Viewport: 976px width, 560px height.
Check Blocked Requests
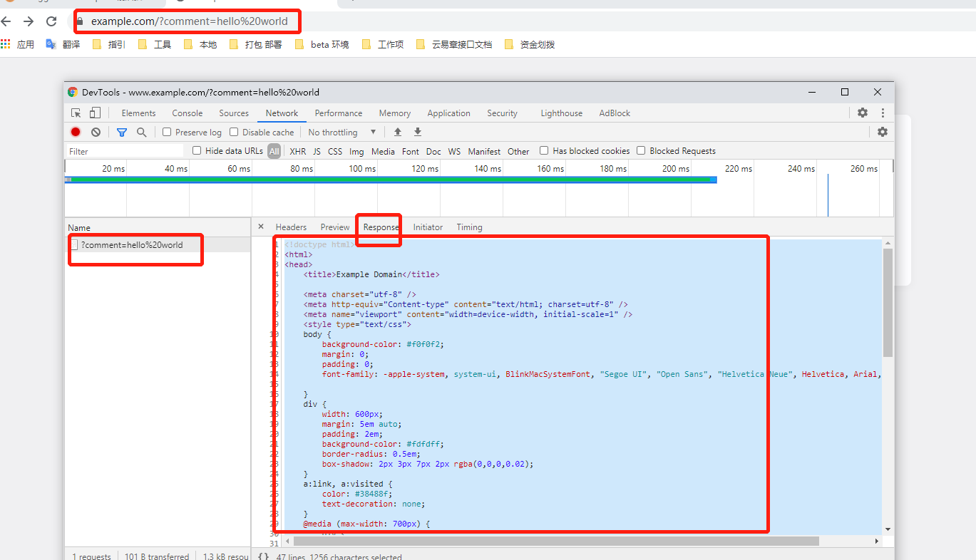(641, 150)
